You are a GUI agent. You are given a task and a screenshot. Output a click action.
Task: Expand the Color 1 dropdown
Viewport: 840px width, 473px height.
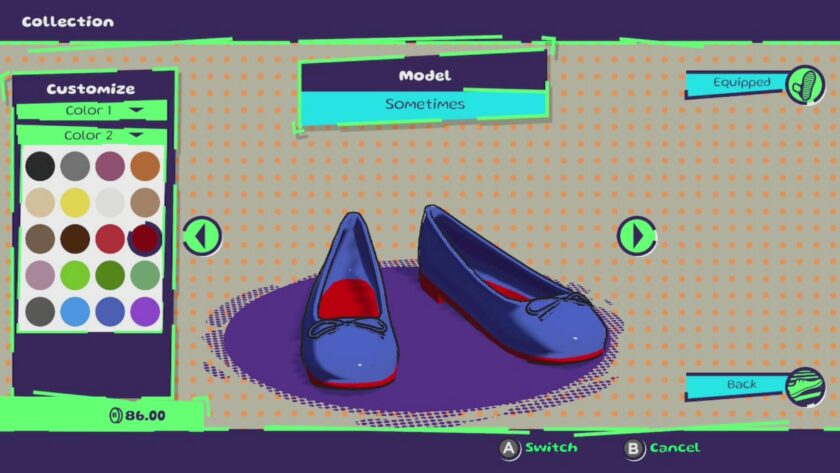click(x=92, y=110)
